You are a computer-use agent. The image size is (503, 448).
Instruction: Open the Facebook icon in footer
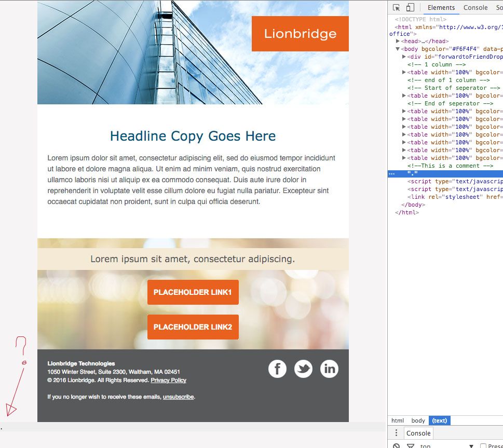point(277,369)
